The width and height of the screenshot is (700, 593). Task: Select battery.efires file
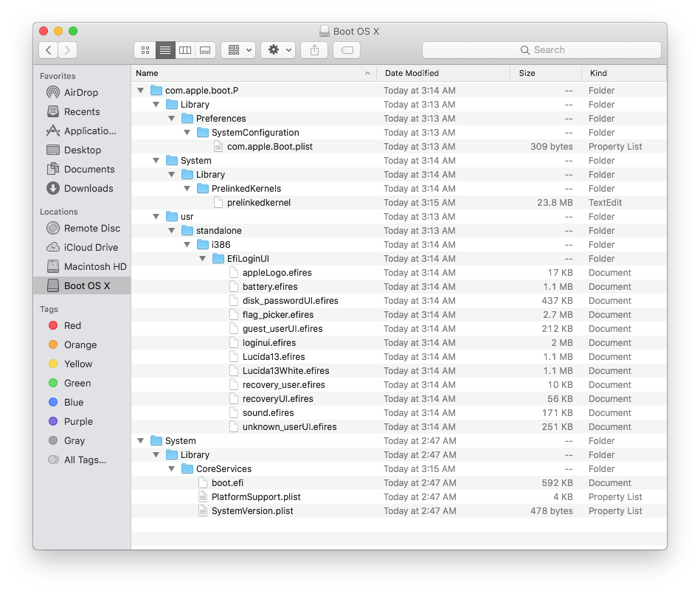pyautogui.click(x=398, y=287)
